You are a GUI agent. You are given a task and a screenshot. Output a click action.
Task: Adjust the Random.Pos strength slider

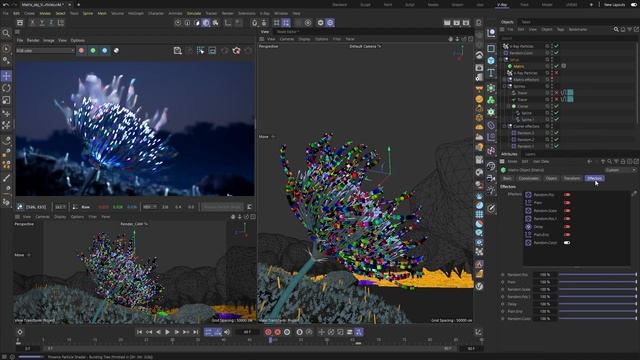[x=598, y=275]
